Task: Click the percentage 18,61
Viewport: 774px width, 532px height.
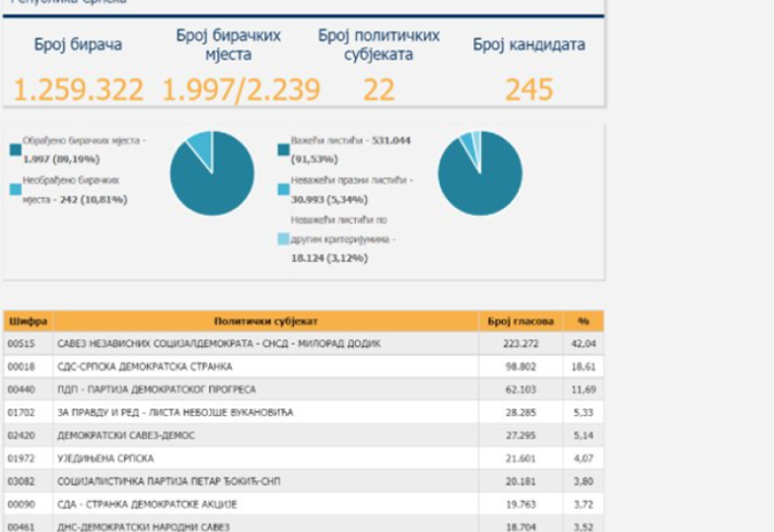Action: pyautogui.click(x=583, y=367)
